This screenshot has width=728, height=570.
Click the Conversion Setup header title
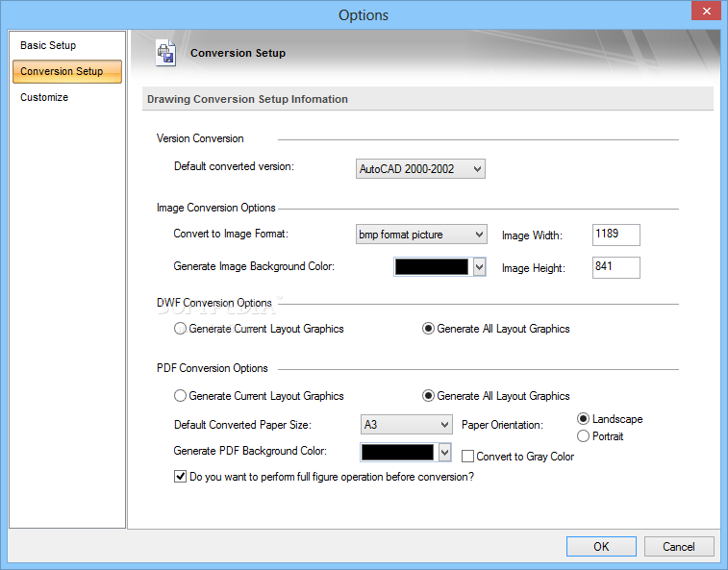coord(238,54)
